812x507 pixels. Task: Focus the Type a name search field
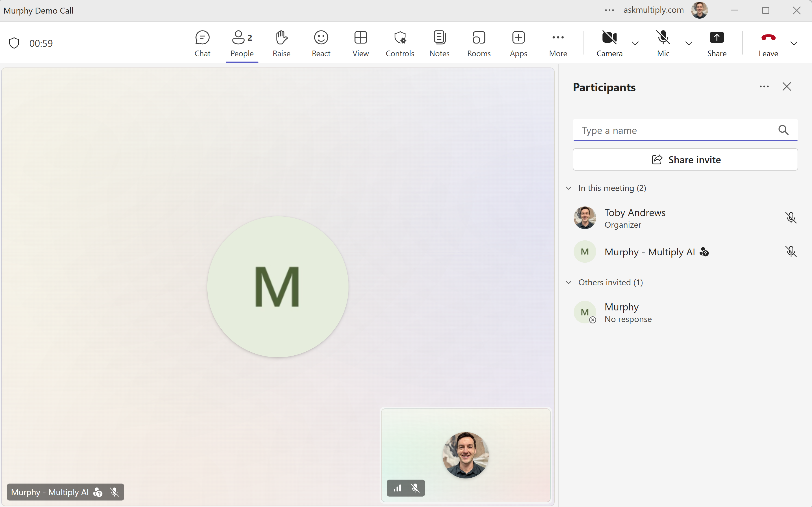(685, 130)
